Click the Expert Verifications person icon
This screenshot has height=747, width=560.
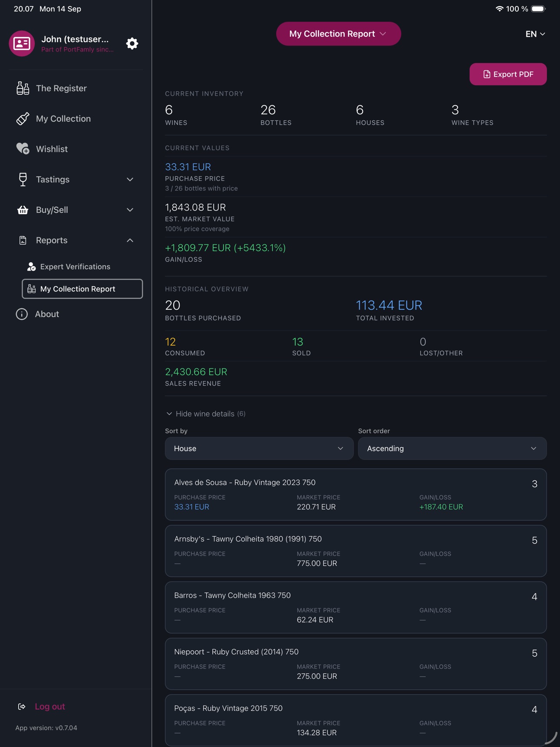pos(31,267)
